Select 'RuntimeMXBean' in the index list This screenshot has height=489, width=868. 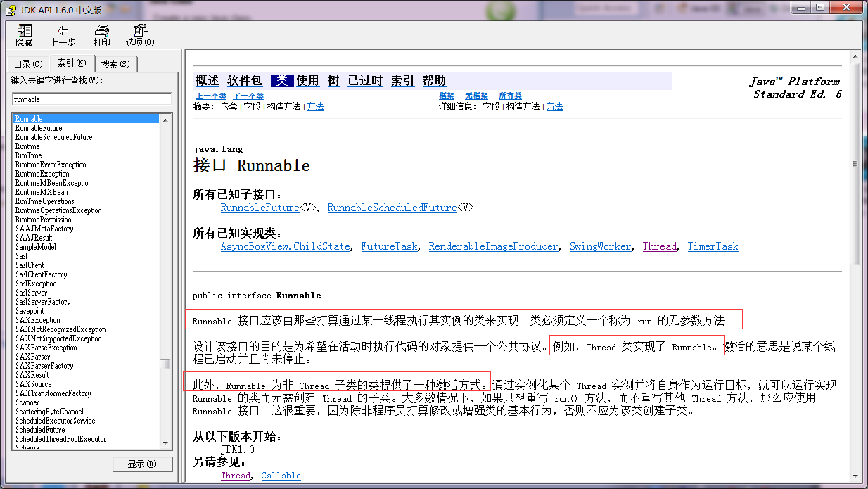click(x=42, y=192)
